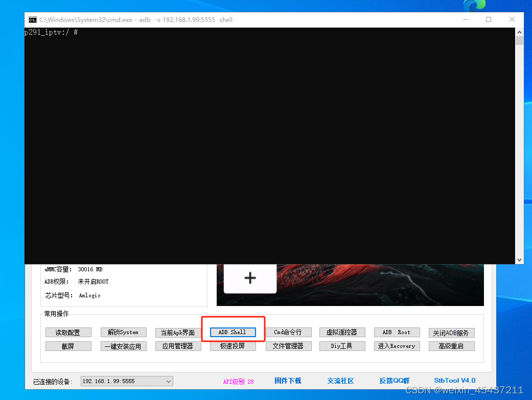Image resolution: width=532 pixels, height=400 pixels.
Task: Open the 反馈QQ群 link
Action: [x=394, y=381]
